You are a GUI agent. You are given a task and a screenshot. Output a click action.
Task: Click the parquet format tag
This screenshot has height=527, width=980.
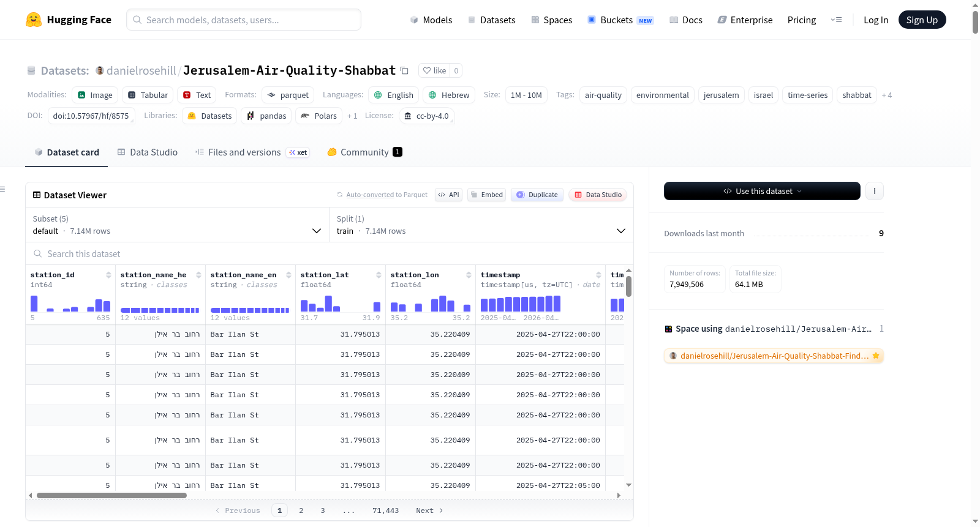coord(288,95)
